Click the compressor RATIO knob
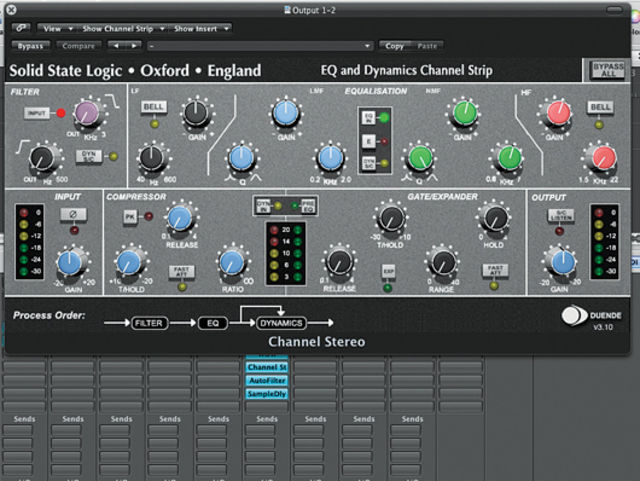 tap(231, 263)
